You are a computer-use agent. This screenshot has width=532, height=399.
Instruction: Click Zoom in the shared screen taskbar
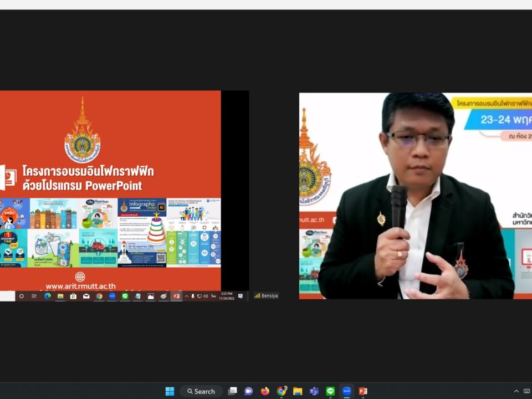[x=112, y=296]
